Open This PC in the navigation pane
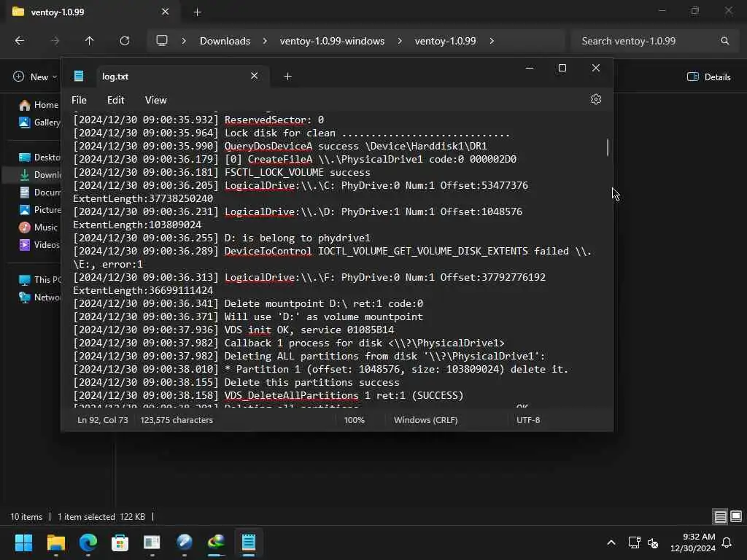 [x=39, y=279]
